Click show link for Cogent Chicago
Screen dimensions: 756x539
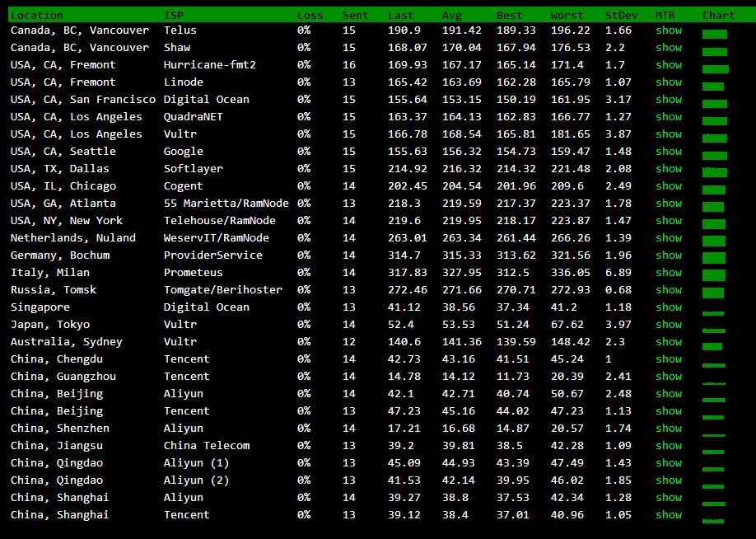tap(668, 186)
